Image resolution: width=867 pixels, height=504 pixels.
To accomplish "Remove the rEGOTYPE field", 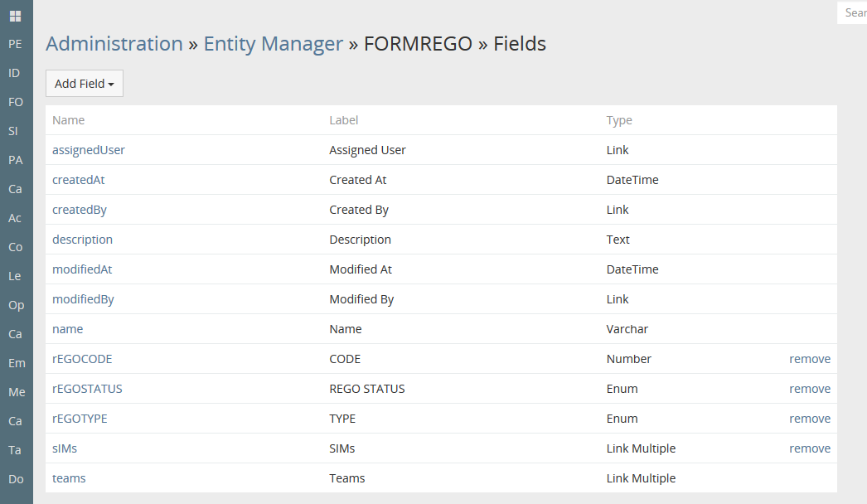I will tap(809, 419).
